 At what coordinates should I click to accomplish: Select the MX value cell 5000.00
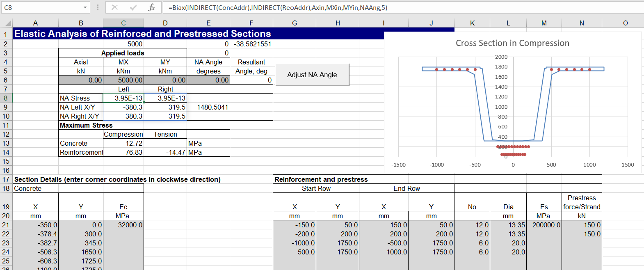123,80
